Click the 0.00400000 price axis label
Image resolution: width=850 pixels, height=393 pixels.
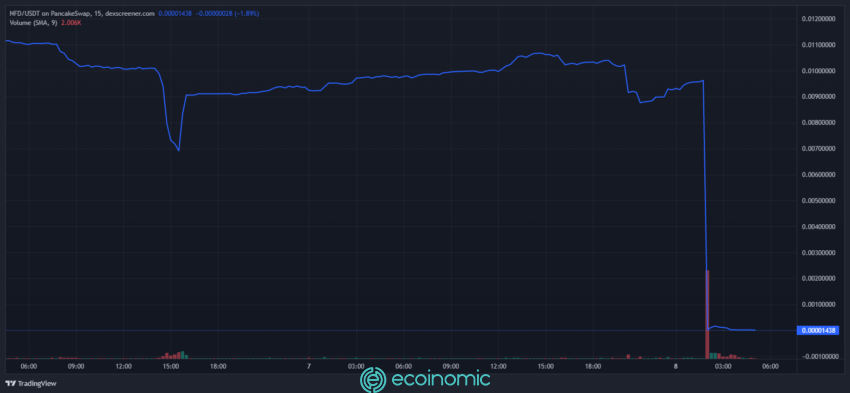point(819,227)
